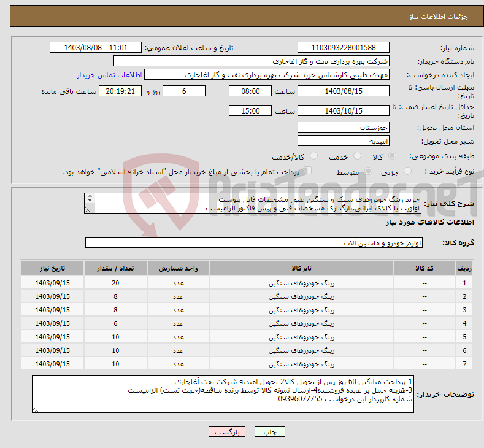Click the شرح کلی نیاز text area
Viewport: 484px width, 448px height.
[253, 203]
